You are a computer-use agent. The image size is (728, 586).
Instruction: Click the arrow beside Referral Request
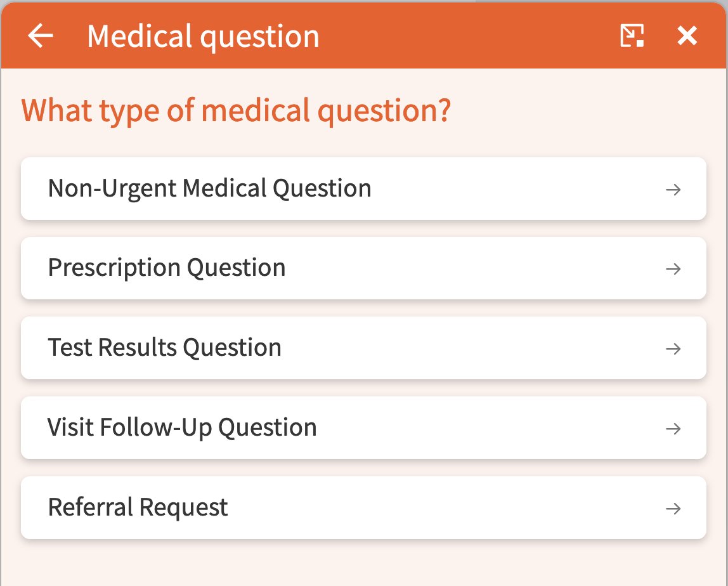point(673,509)
